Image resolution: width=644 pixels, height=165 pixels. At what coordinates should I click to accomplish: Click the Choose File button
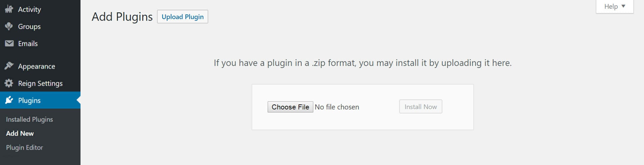[x=290, y=107]
